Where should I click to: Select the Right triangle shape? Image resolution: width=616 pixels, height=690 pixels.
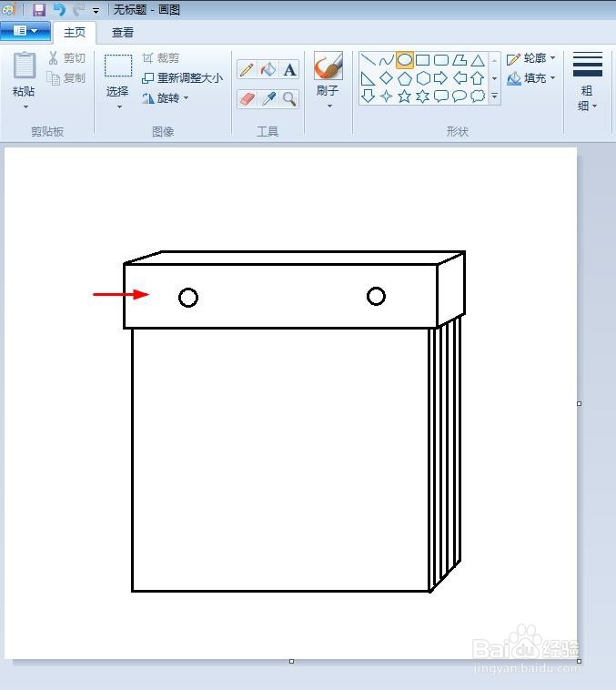pos(368,78)
